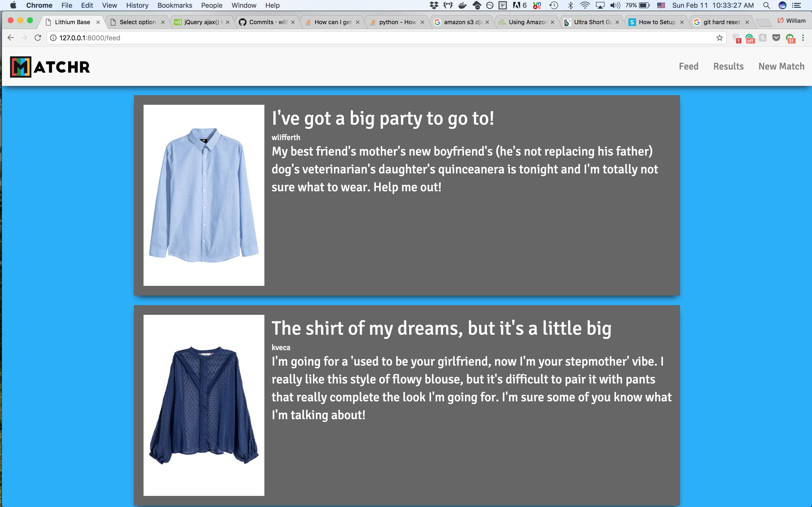Open the Dropbox menu bar icon
Image resolution: width=812 pixels, height=507 pixels.
pos(434,5)
